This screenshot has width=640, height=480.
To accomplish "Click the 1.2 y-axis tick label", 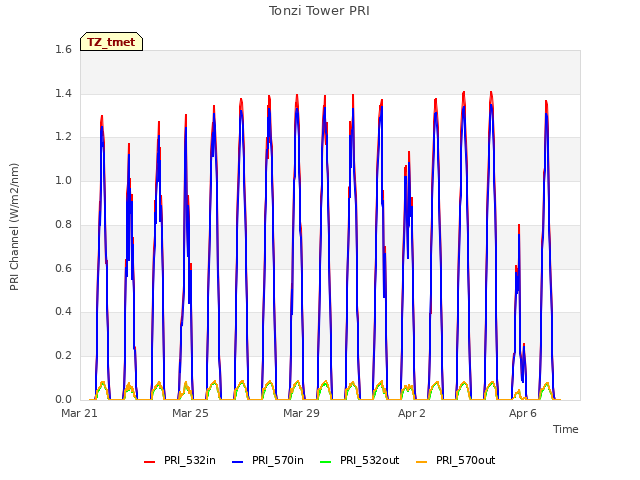I will pyautogui.click(x=63, y=137).
